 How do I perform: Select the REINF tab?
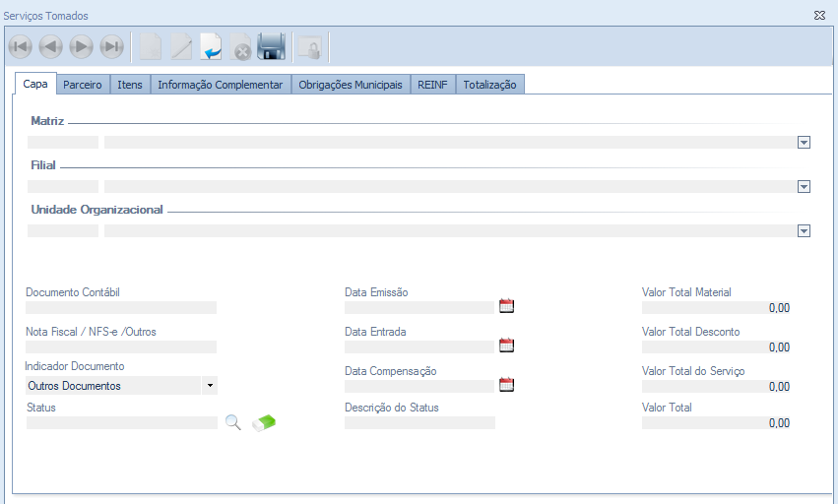point(432,85)
